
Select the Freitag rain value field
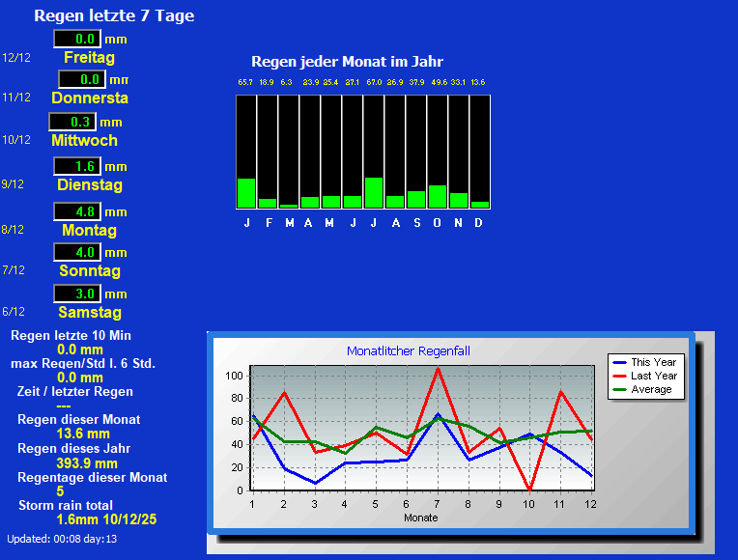pyautogui.click(x=76, y=39)
